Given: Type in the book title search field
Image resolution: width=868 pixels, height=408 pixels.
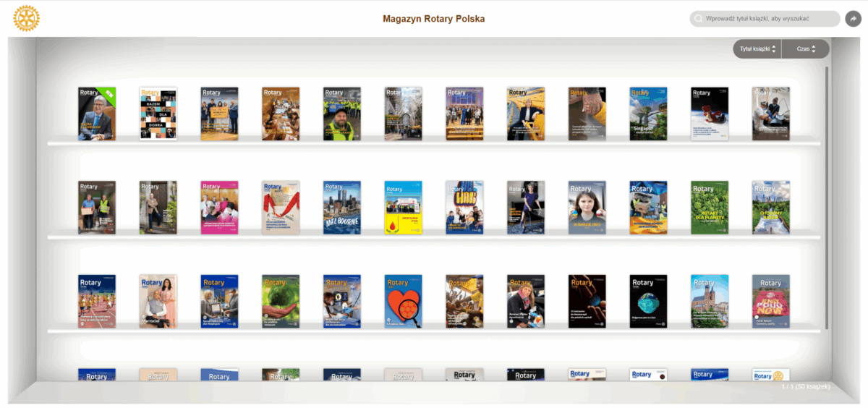Looking at the screenshot, I should click(x=767, y=19).
